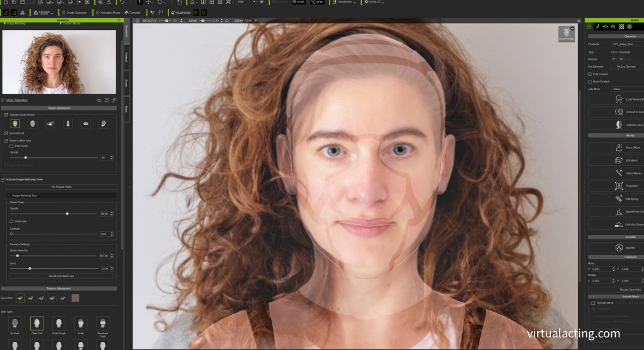The image size is (644, 350).
Task: Pick the second eye color preset
Action: 30,298
